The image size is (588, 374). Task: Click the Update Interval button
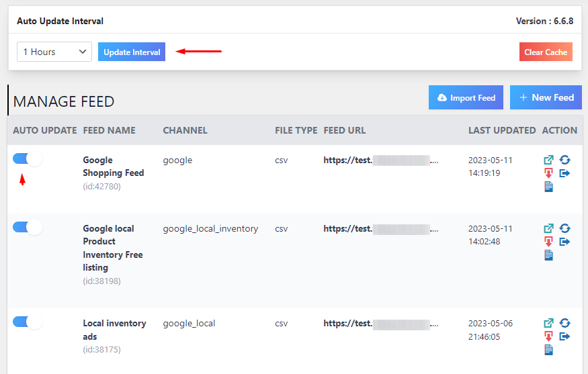[132, 52]
